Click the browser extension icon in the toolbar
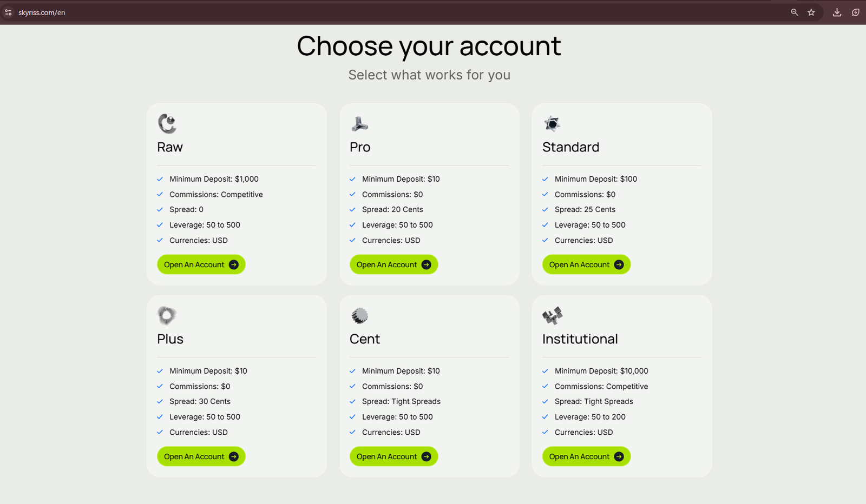 [856, 11]
